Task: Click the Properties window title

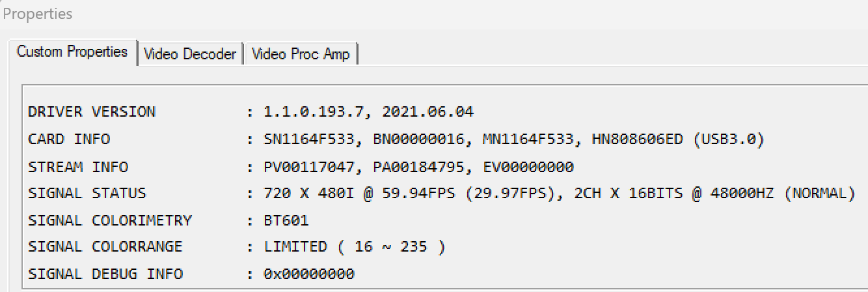Action: coord(38,14)
